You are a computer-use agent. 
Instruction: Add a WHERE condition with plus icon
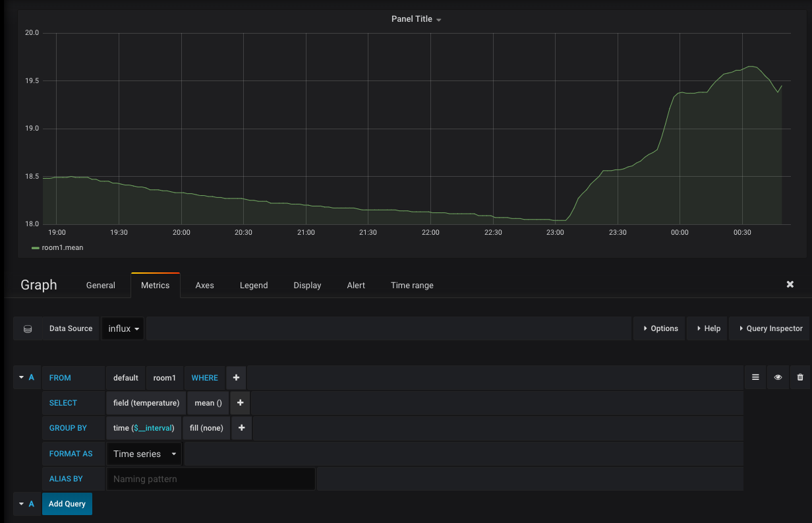coord(236,378)
